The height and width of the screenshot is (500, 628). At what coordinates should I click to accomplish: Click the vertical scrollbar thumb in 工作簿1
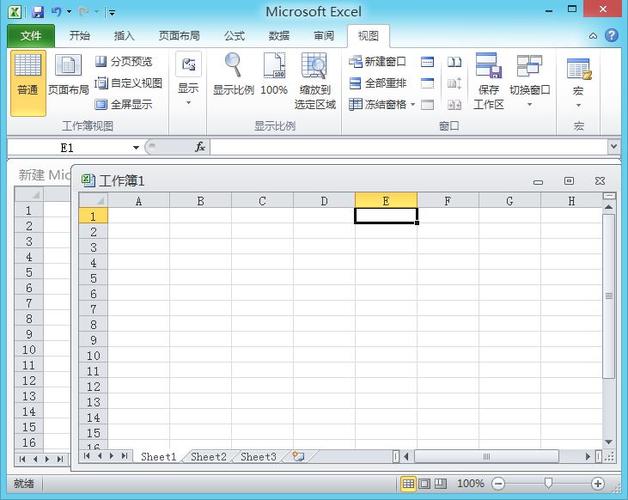[x=609, y=296]
